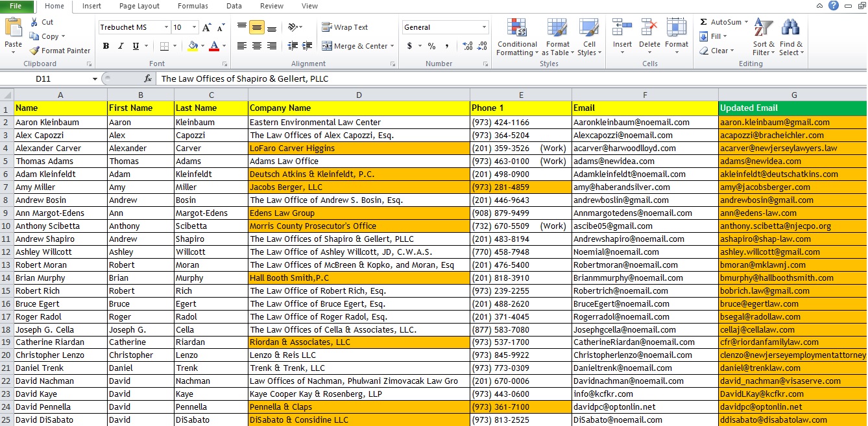The height and width of the screenshot is (426, 868).
Task: Open Format as Table gallery
Action: [x=556, y=38]
